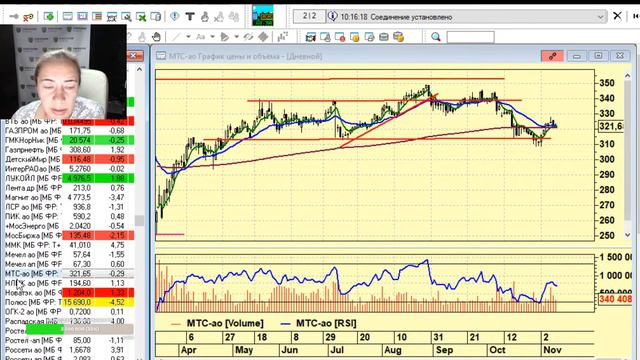Image resolution: width=640 pixels, height=360 pixels.
Task: Select the МосБиржа row
Action: (69, 236)
